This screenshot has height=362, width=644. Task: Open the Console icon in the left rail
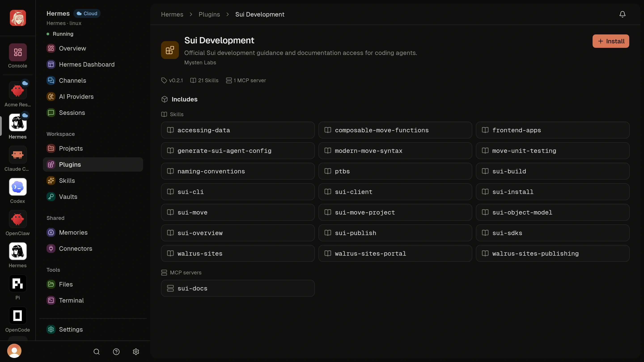coord(17,52)
